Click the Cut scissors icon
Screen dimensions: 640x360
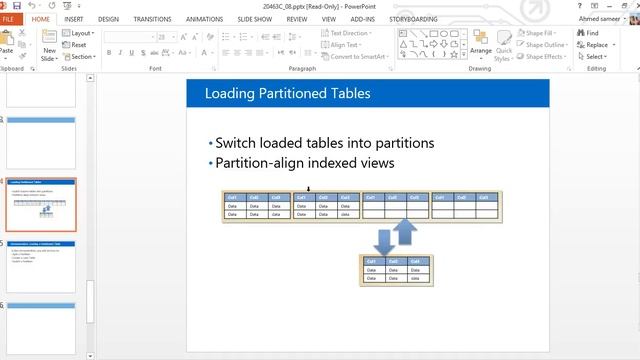pos(22,33)
